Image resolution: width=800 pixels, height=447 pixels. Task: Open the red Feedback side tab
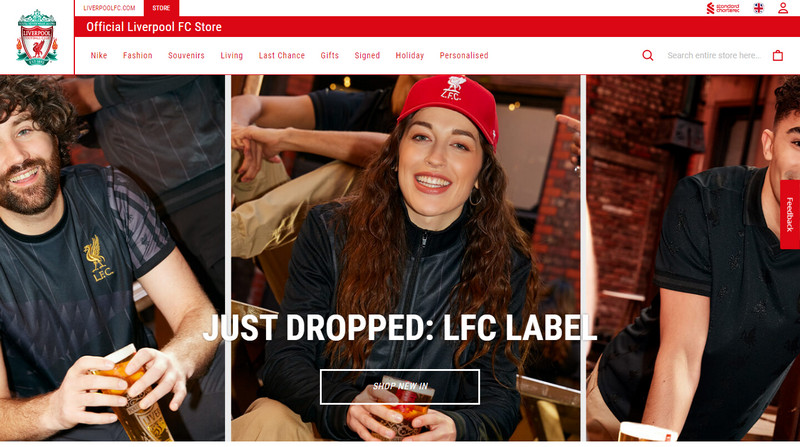click(790, 214)
